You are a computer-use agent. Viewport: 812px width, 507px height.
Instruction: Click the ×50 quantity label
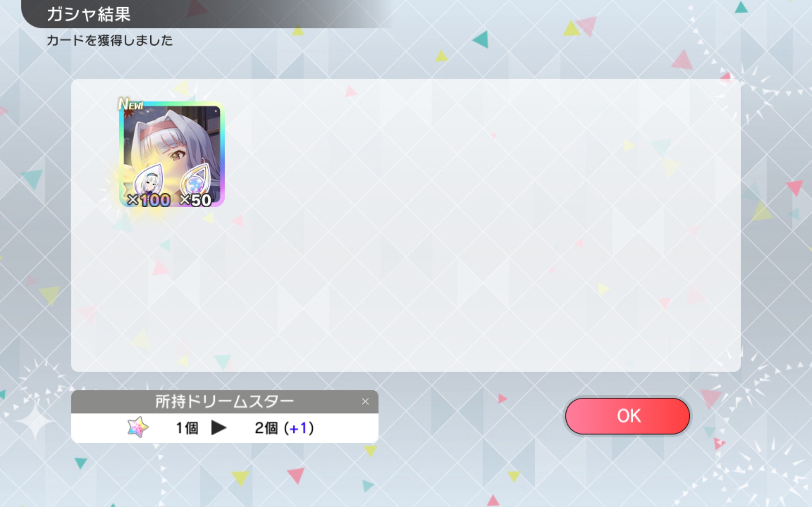pyautogui.click(x=196, y=200)
